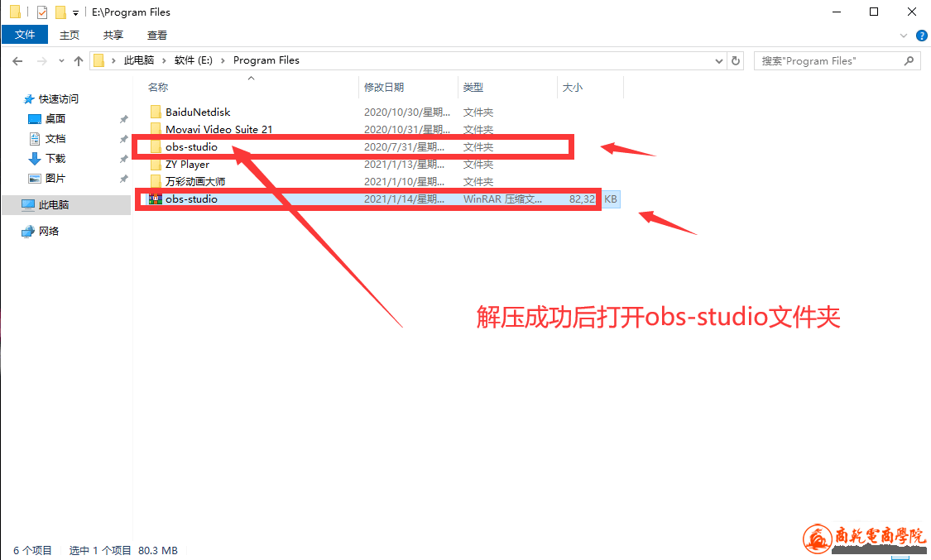
Task: Click the folder icon in address bar
Action: tap(99, 60)
